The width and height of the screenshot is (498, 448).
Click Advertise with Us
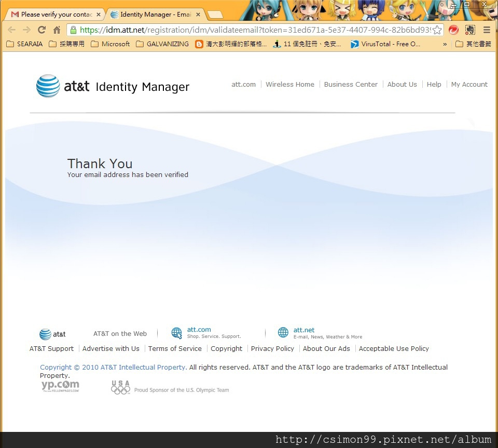[x=111, y=348]
